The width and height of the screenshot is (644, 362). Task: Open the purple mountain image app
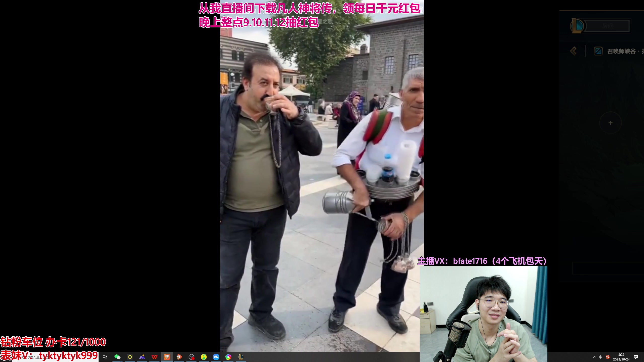tap(142, 357)
